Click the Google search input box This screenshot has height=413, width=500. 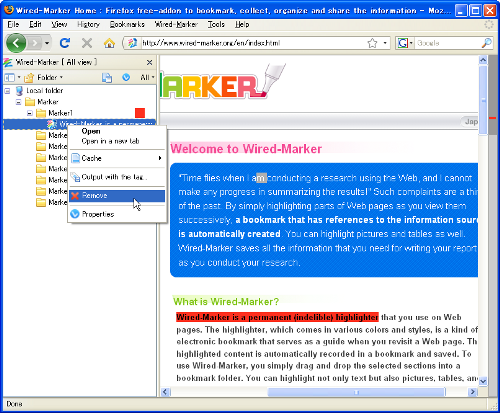(x=447, y=43)
